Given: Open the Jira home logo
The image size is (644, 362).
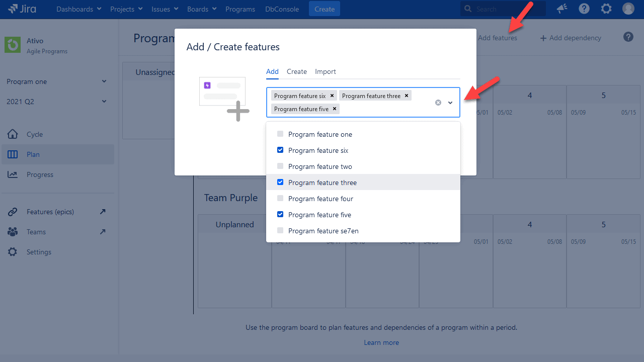Looking at the screenshot, I should point(22,9).
